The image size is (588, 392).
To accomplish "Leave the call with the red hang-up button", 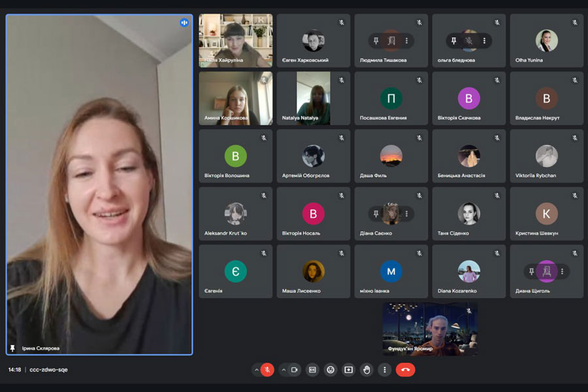I will [405, 370].
